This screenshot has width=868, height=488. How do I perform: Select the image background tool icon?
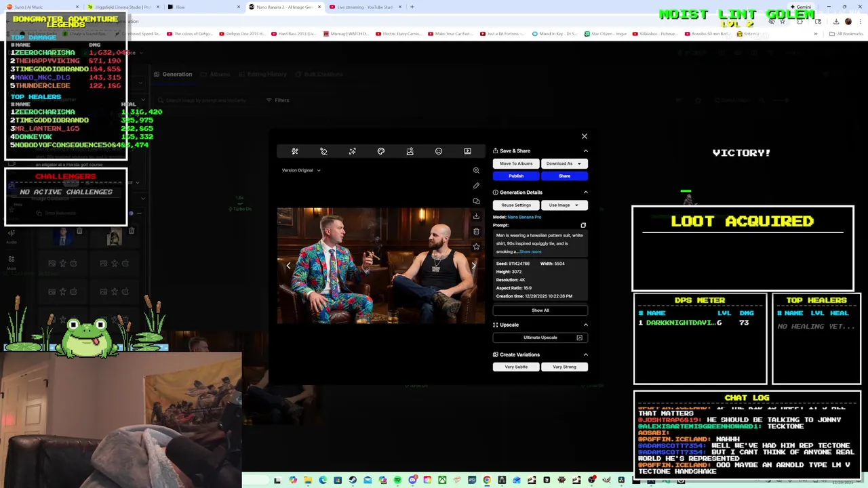tap(410, 151)
